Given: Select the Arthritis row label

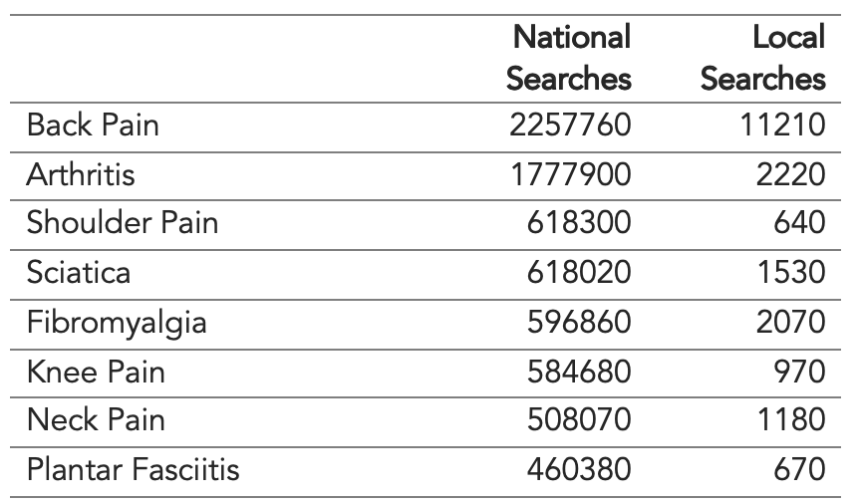Looking at the screenshot, I should click(81, 174).
